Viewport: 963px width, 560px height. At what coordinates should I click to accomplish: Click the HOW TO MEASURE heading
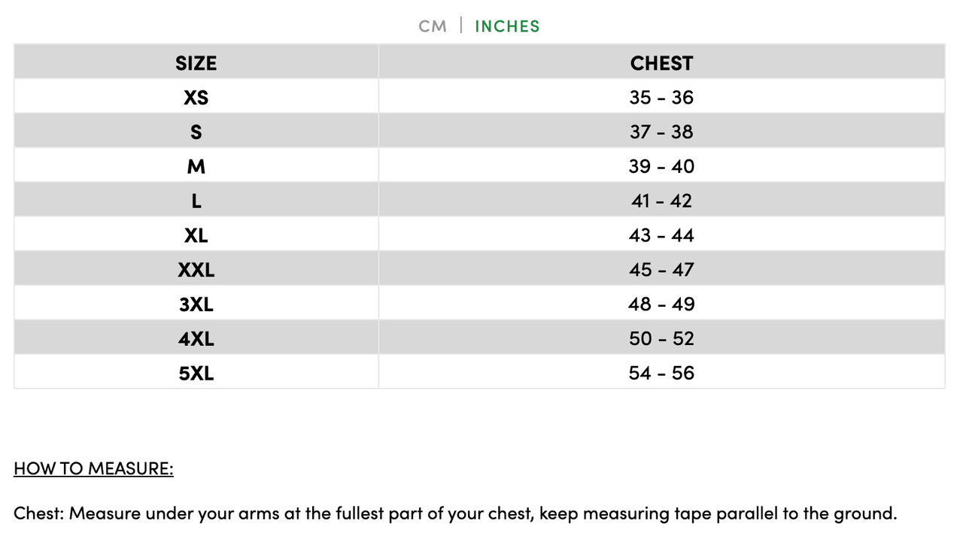pyautogui.click(x=93, y=469)
